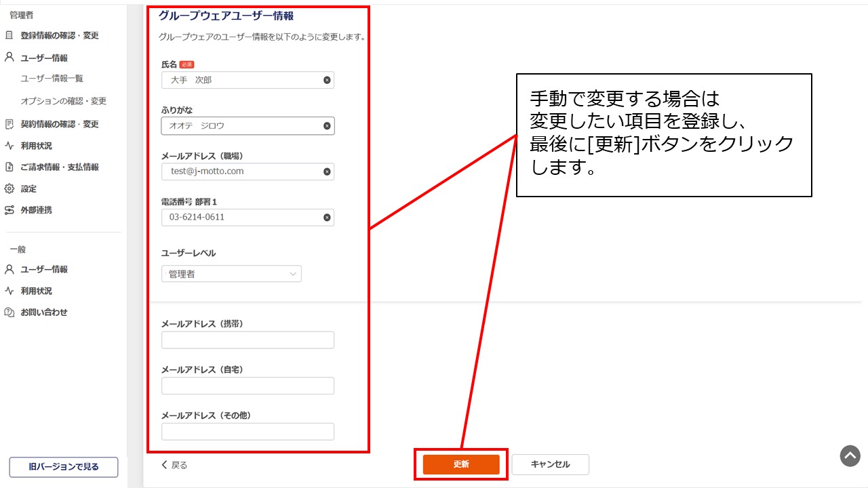Click the ご請求情報・支払情報 document icon
This screenshot has width=868, height=488.
click(x=10, y=167)
